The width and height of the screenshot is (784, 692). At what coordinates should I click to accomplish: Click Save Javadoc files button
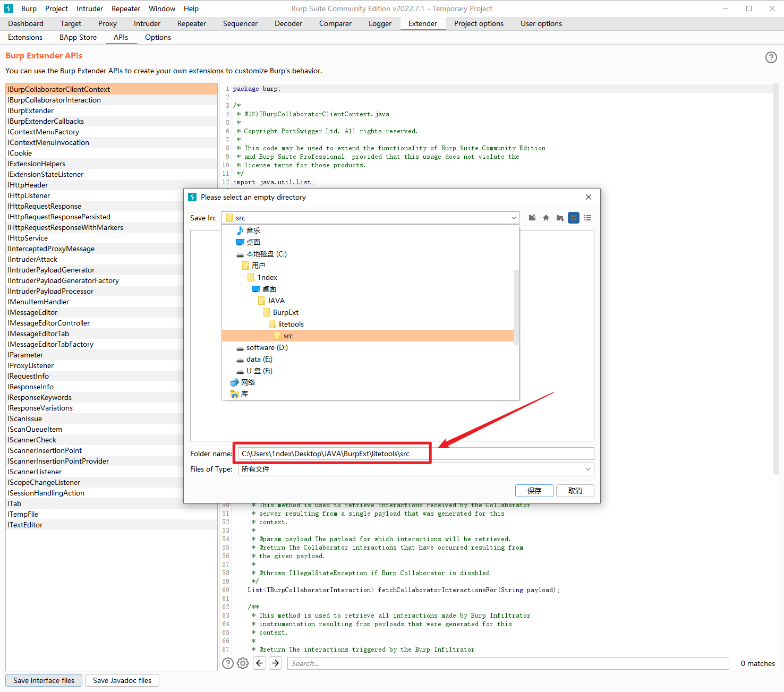pyautogui.click(x=122, y=680)
